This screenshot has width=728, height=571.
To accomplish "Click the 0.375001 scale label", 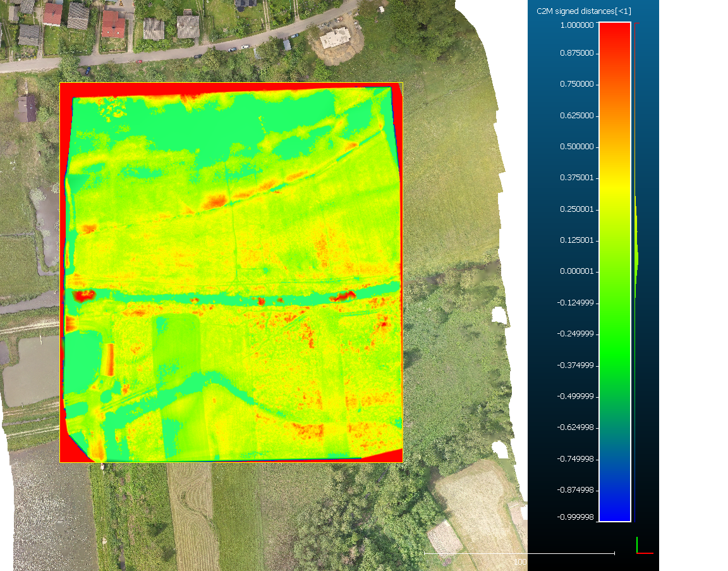I will click(576, 178).
